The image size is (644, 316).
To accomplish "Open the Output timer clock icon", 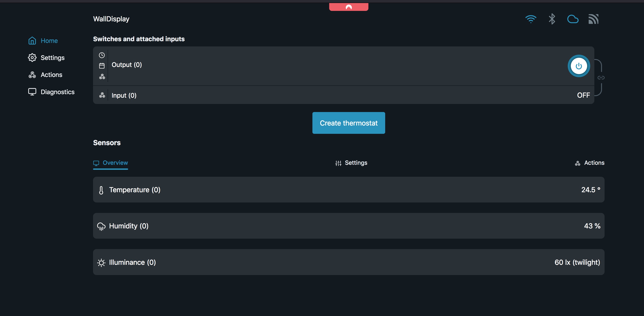I will click(102, 55).
